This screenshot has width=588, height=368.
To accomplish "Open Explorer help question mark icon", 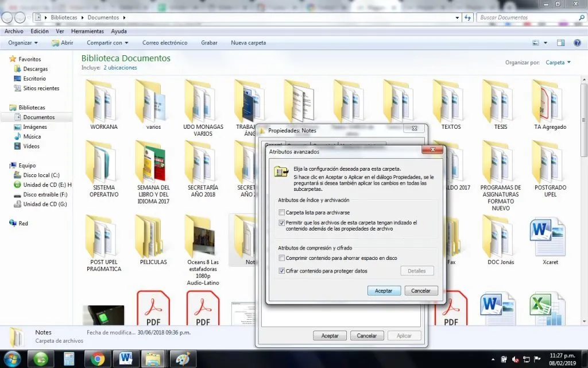I will (577, 42).
